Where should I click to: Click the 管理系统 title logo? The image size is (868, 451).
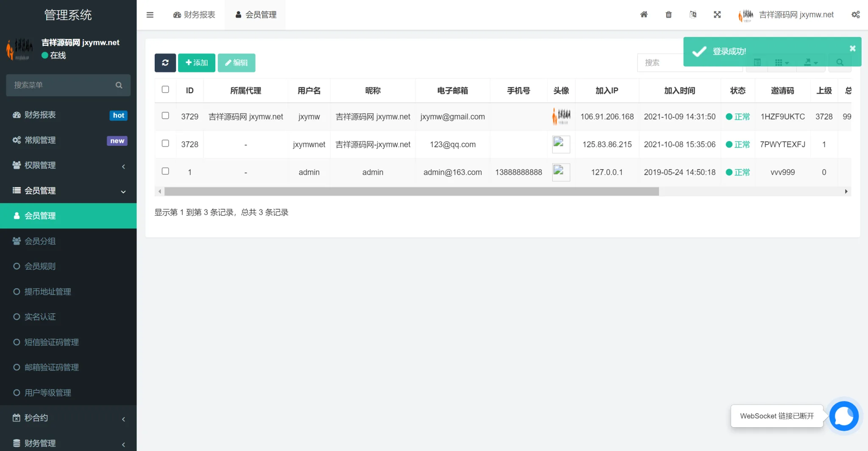[68, 15]
